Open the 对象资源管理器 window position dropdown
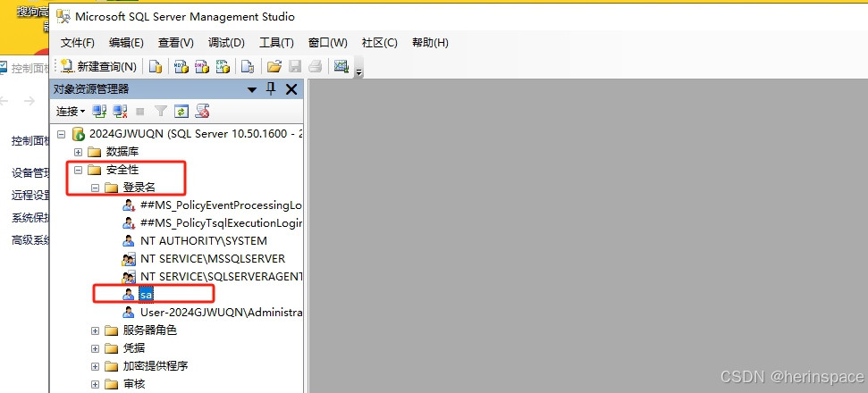The image size is (868, 393). [252, 89]
